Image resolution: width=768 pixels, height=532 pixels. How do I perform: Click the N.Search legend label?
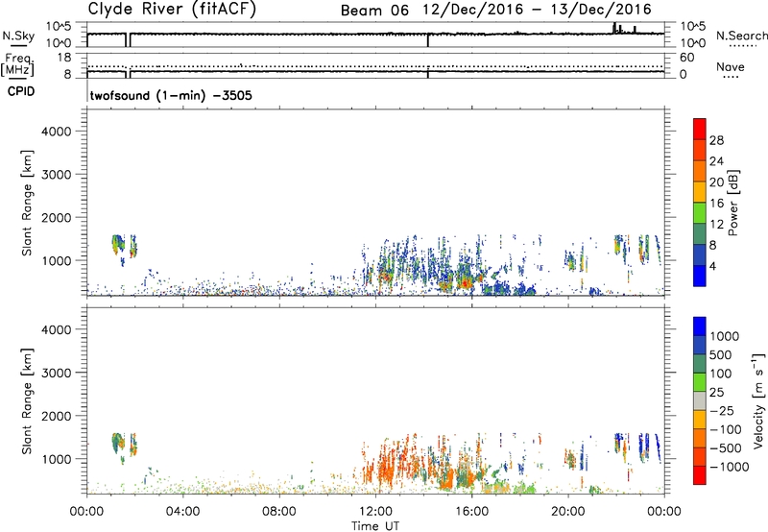[741, 36]
